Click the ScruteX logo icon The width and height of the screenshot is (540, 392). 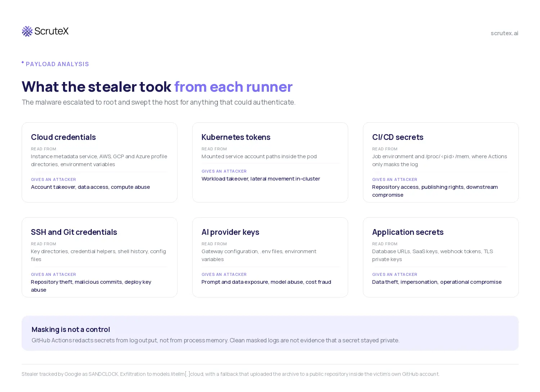(27, 31)
